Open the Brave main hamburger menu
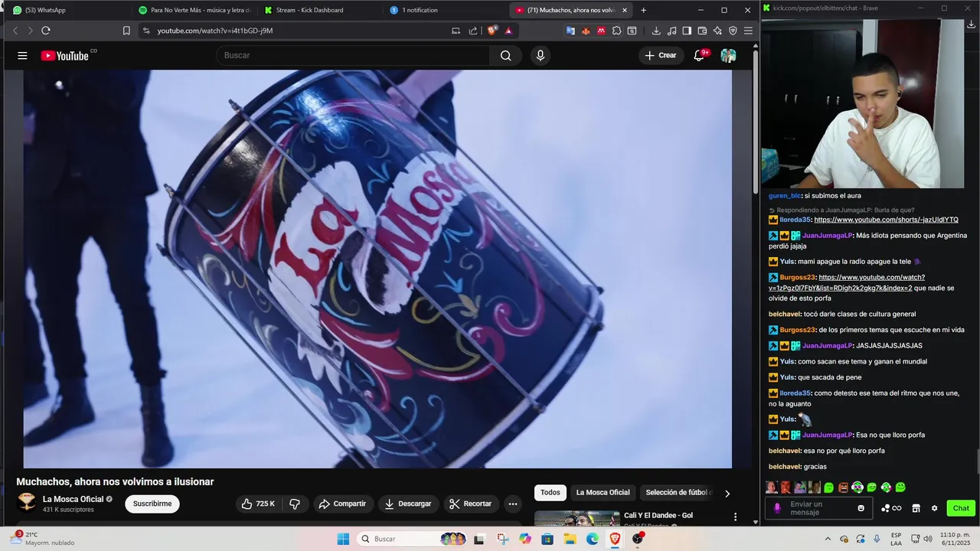 click(748, 31)
